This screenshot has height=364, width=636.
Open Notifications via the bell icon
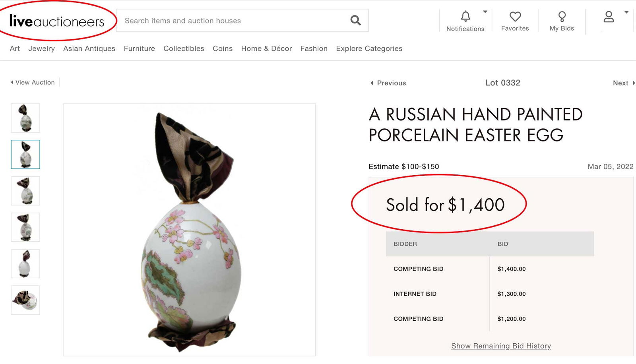point(465,17)
